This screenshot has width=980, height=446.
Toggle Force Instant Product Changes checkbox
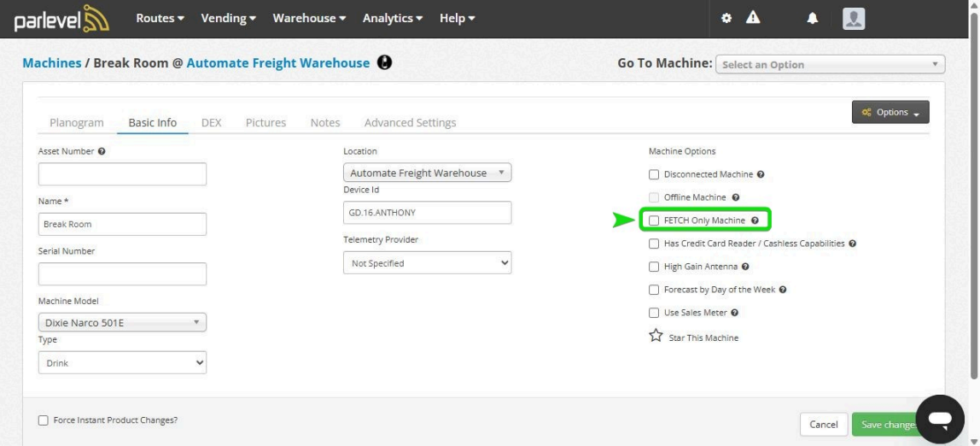coord(44,420)
